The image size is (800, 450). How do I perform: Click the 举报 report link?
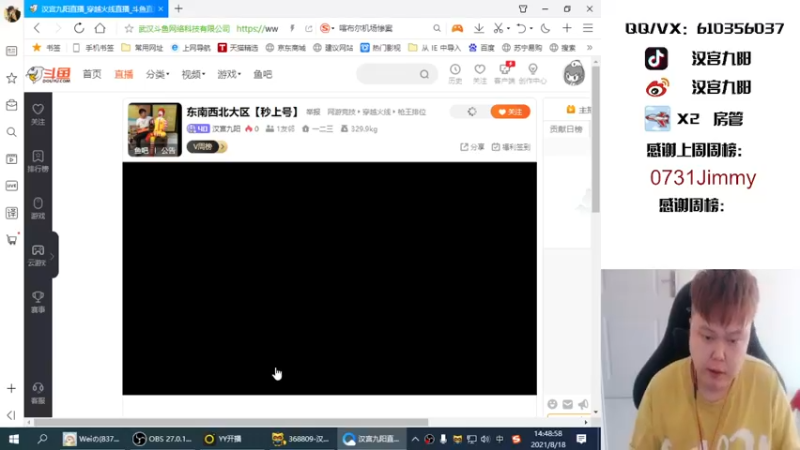[x=313, y=112]
